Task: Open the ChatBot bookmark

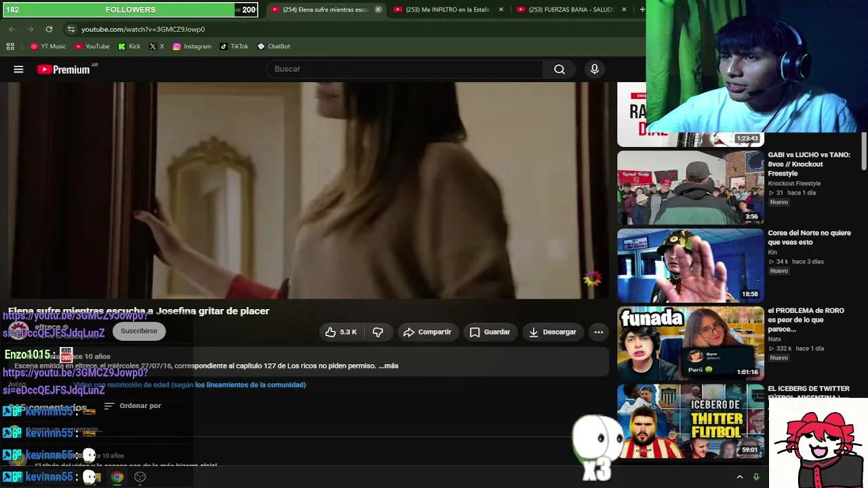Action: point(274,46)
